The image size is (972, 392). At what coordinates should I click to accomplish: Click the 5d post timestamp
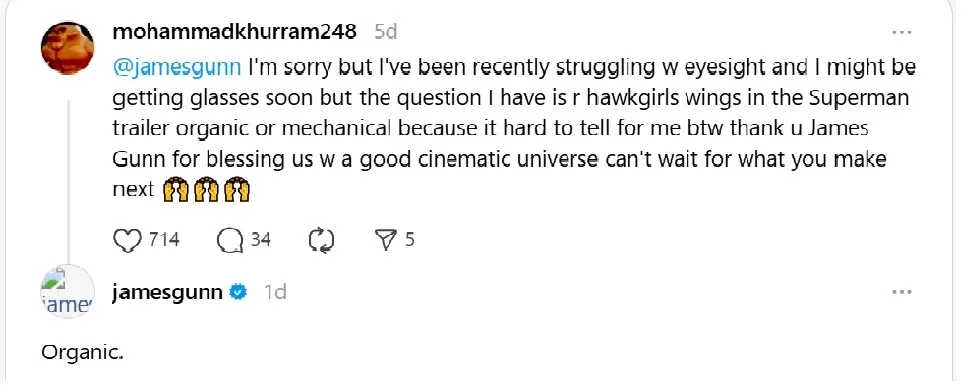coord(386,32)
